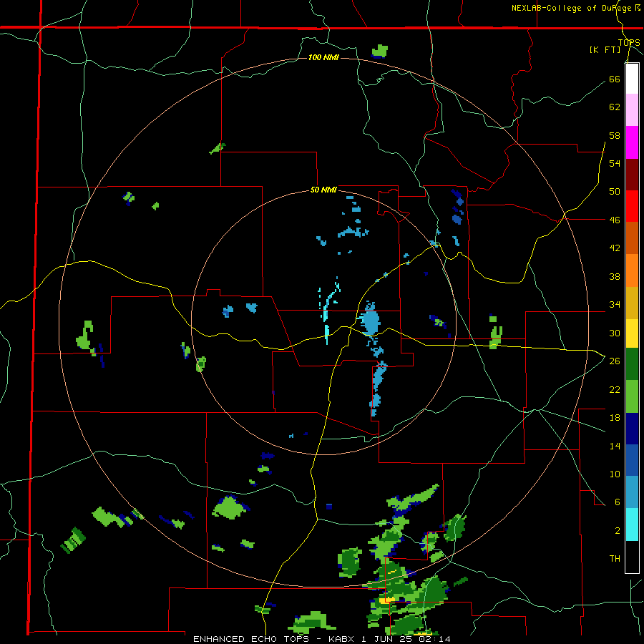644x644 pixels.
Task: Click the 62 legend value
Action: [x=615, y=107]
